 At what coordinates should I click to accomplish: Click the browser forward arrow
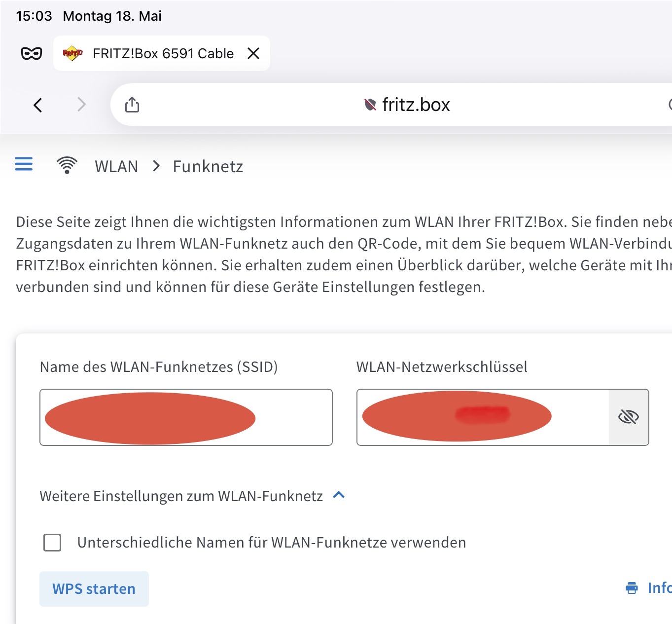pos(81,105)
